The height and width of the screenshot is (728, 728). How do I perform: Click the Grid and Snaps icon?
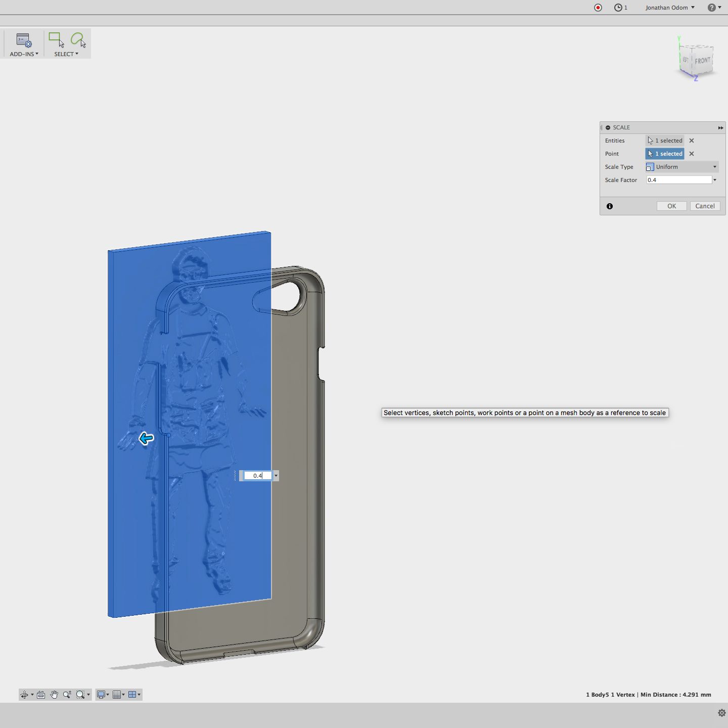118,694
